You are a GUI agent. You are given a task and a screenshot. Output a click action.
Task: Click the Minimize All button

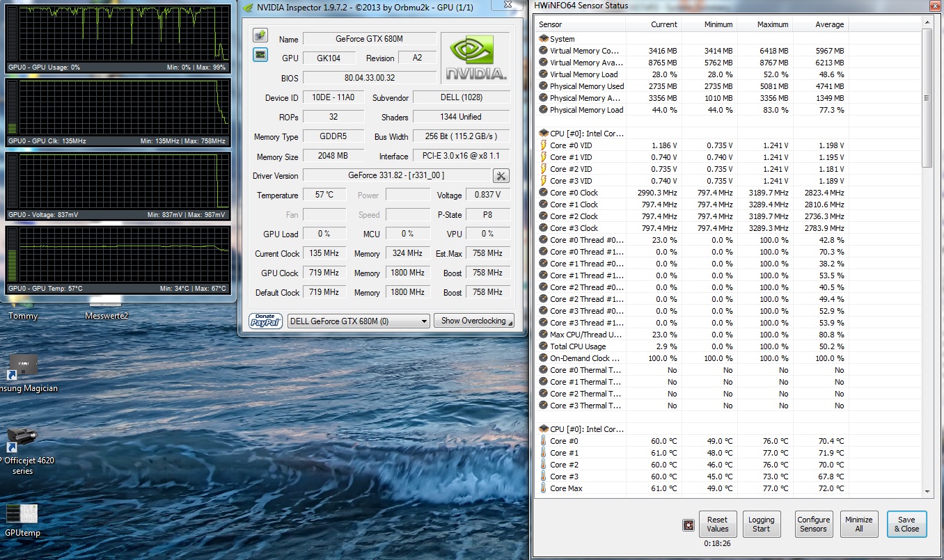tap(859, 524)
